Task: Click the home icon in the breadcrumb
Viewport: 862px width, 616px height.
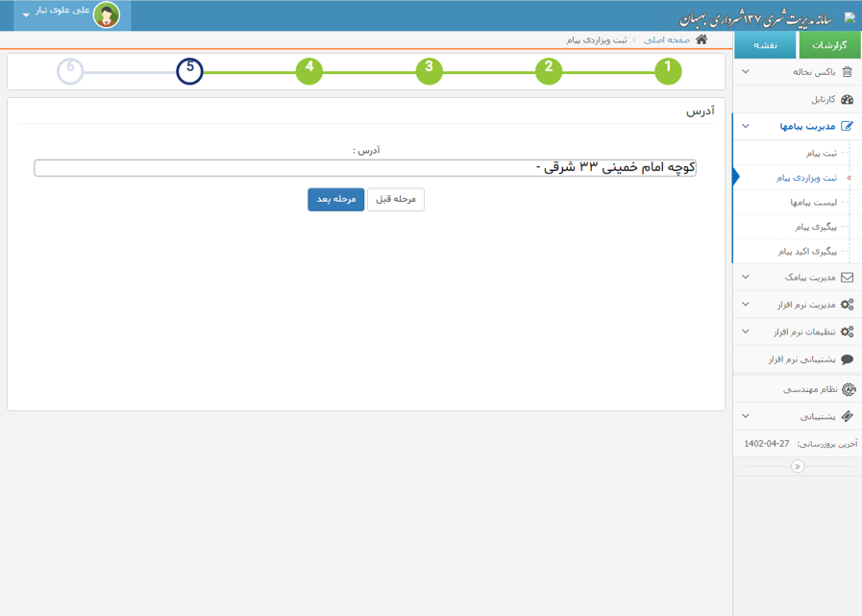Action: (702, 40)
